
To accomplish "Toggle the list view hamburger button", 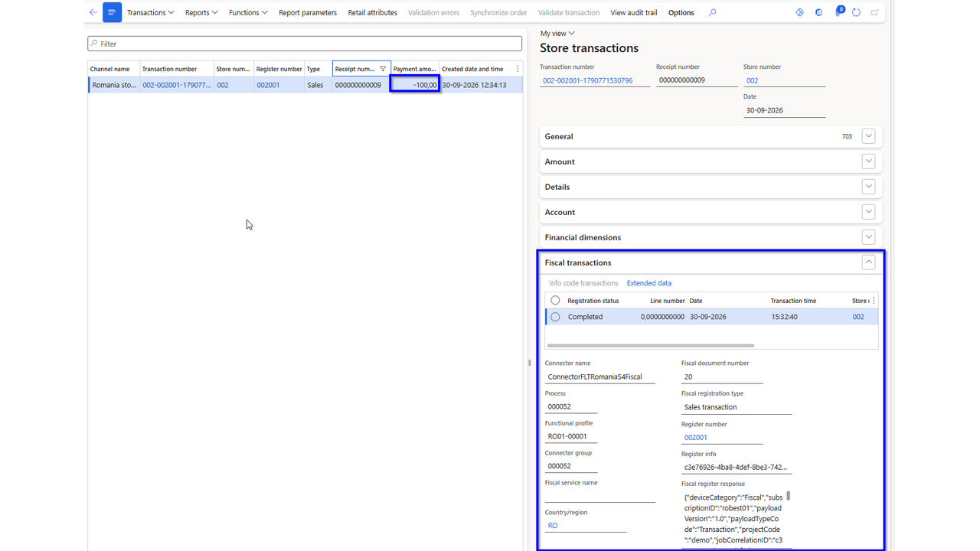I will pos(112,12).
